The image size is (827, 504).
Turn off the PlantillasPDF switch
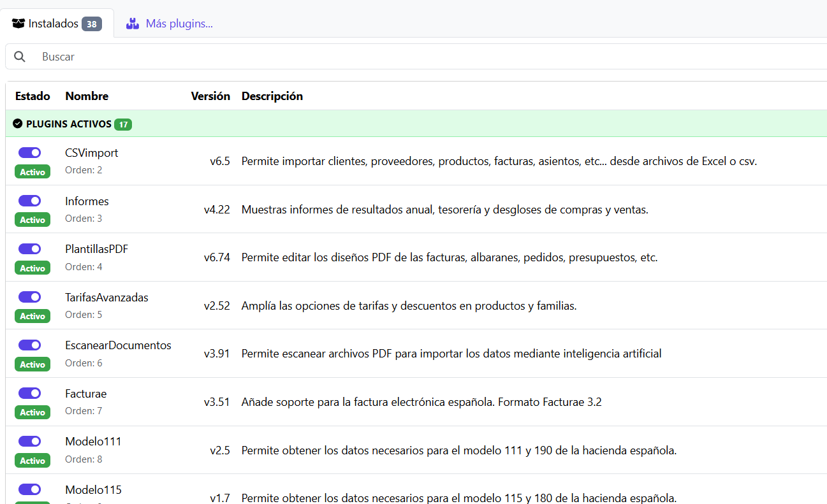click(29, 248)
